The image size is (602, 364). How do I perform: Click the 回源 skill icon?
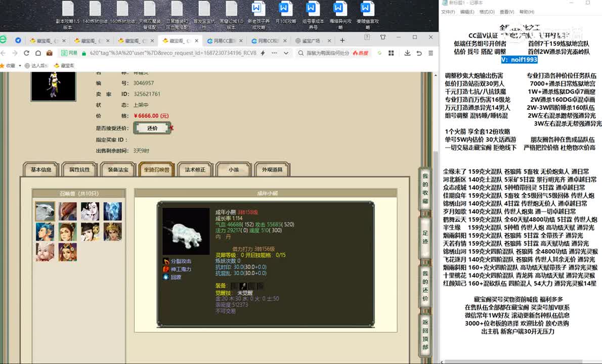(x=166, y=277)
